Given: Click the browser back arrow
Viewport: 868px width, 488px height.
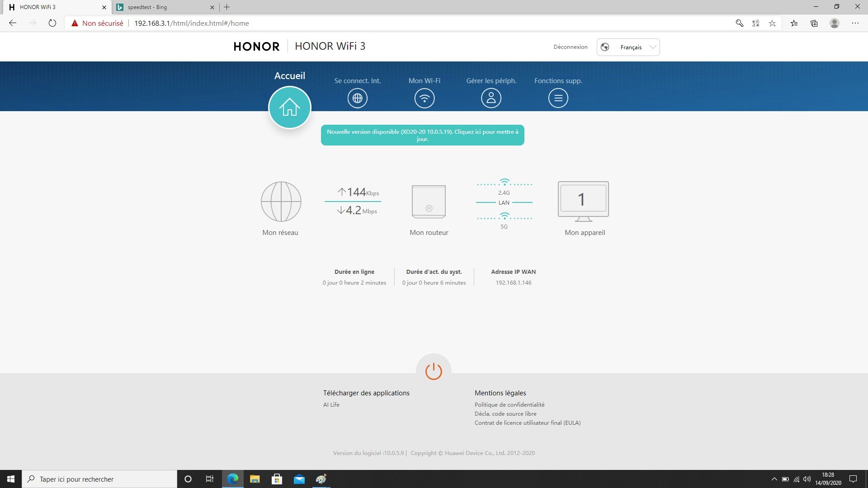Looking at the screenshot, I should click(x=13, y=23).
